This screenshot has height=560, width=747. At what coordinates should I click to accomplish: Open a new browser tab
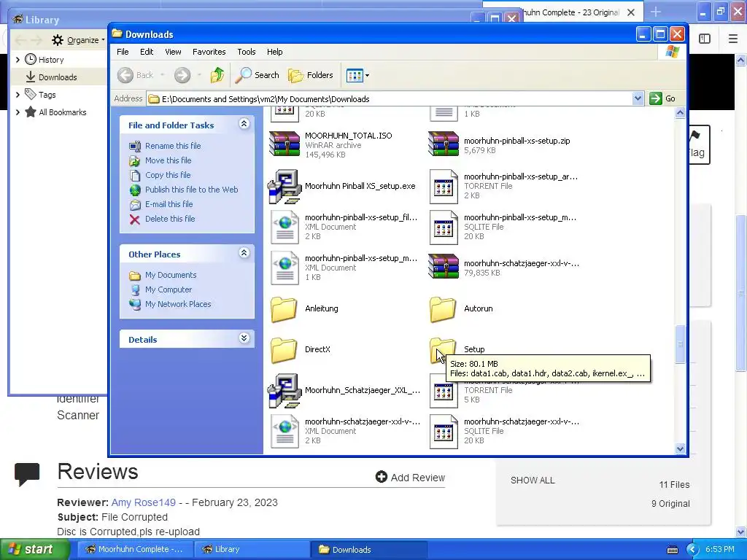(656, 12)
